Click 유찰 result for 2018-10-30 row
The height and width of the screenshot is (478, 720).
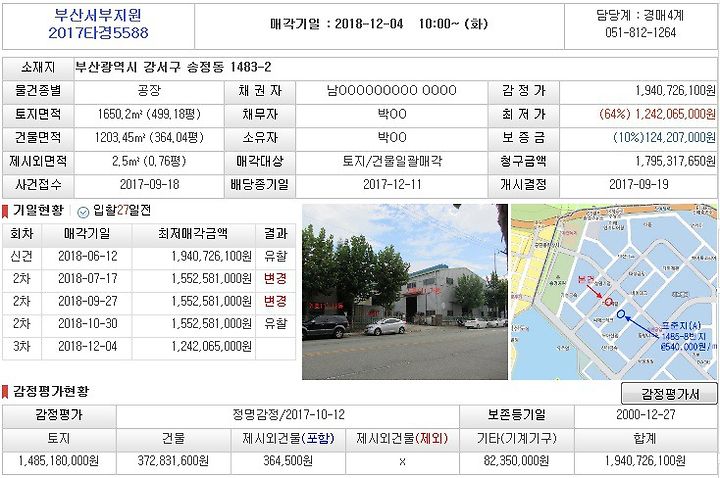[x=275, y=324]
